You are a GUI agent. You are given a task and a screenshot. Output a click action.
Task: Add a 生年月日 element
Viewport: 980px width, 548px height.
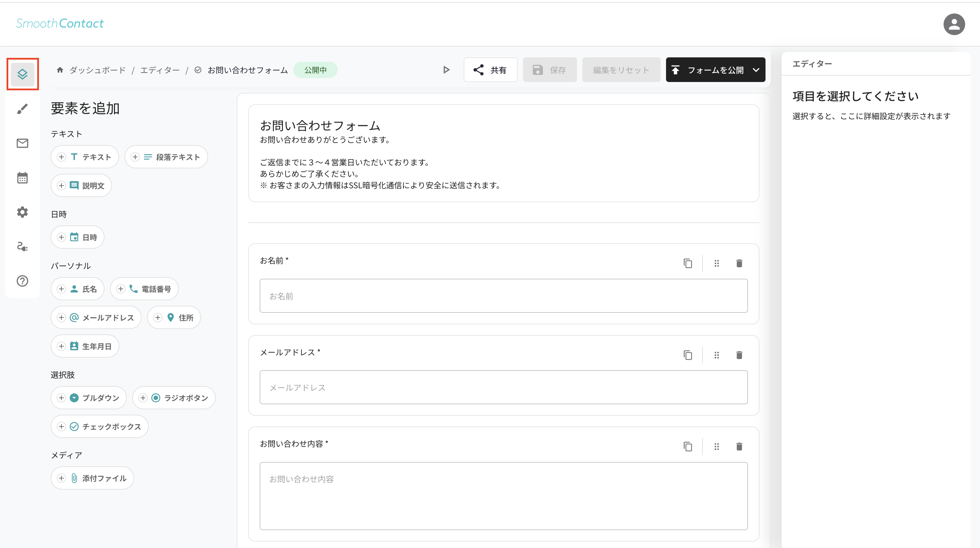point(85,346)
